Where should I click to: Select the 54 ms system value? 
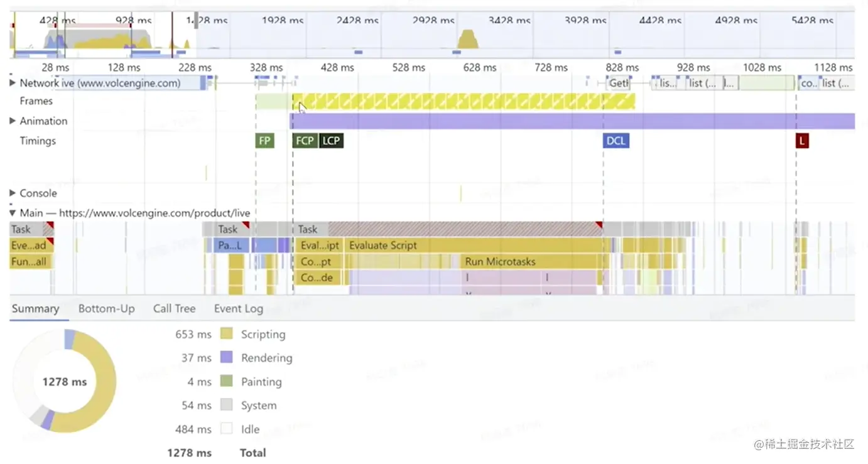[197, 406]
